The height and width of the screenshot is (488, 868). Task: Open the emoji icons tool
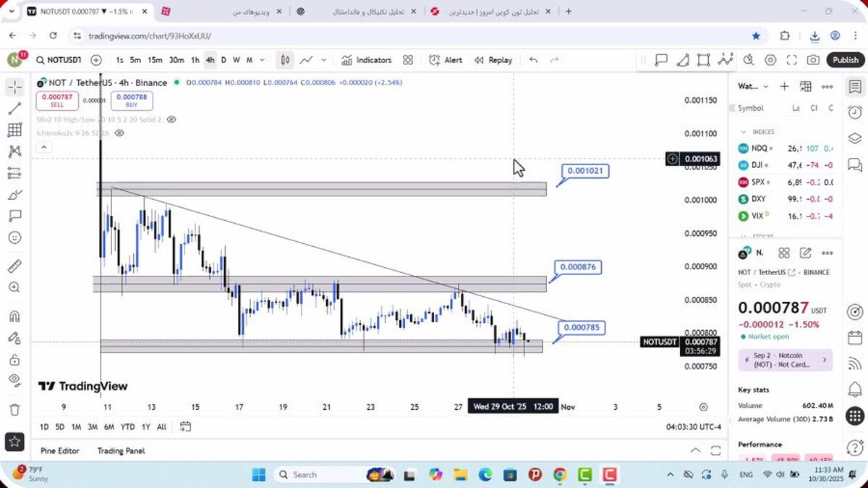(x=14, y=237)
